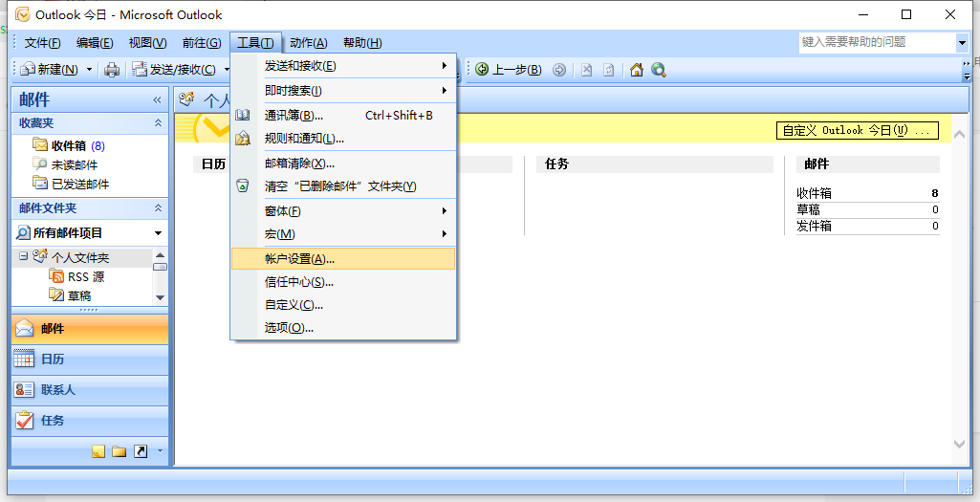Viewport: 980px width, 502px height.
Task: Collapse the 个人文件夹 tree node
Action: (23, 256)
